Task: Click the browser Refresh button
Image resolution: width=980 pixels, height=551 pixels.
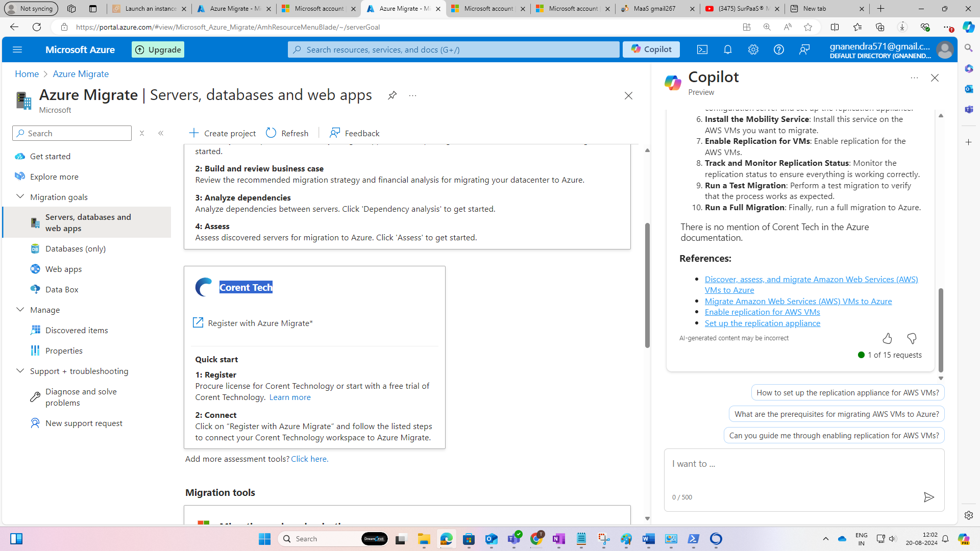Action: [x=37, y=27]
